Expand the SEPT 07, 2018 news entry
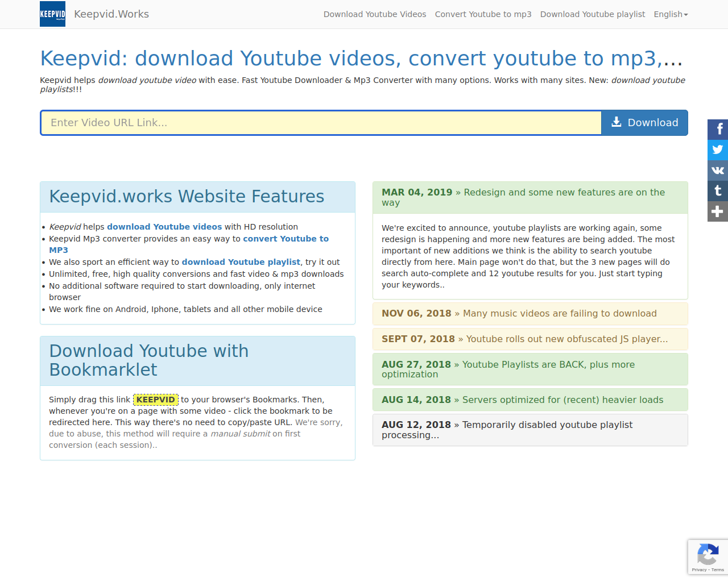The height and width of the screenshot is (582, 728). (530, 339)
